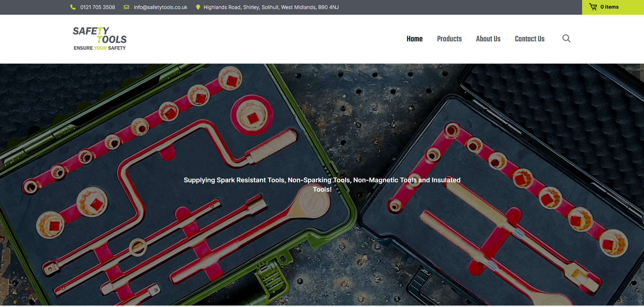644x307 pixels.
Task: View the 0 items cart button
Action: coord(613,7)
